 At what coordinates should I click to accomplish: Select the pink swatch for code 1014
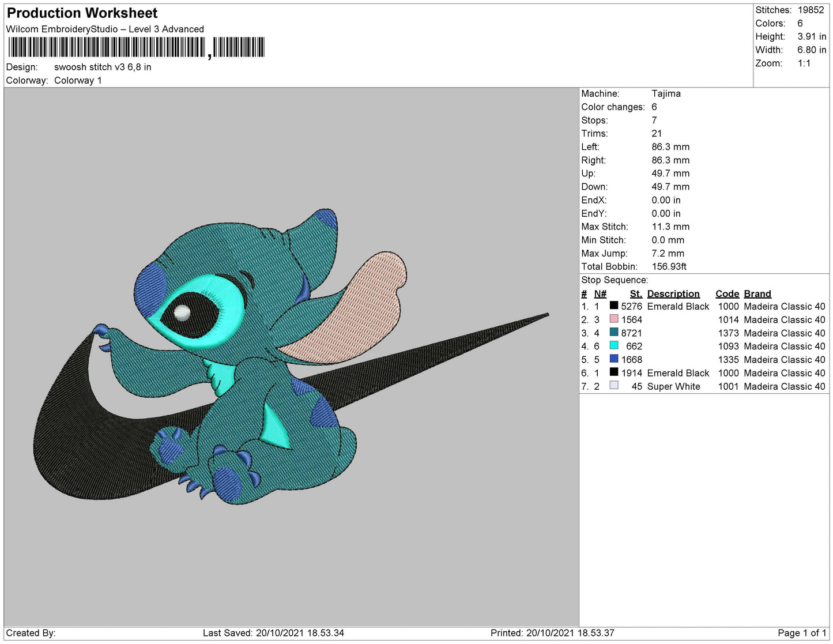point(614,319)
